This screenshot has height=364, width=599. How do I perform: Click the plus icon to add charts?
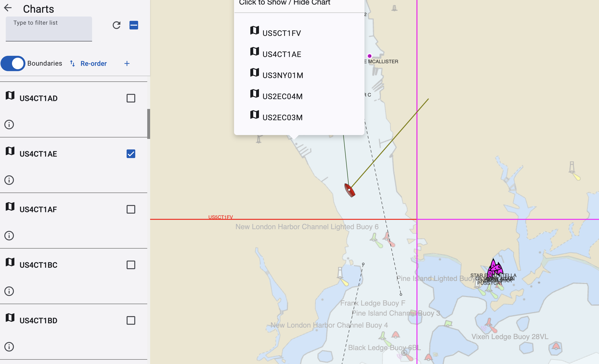127,64
